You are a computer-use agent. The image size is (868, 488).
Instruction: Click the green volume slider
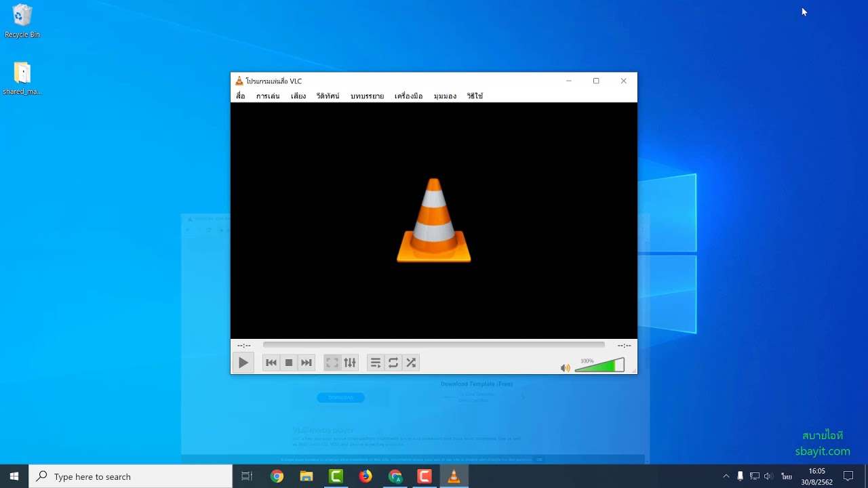[599, 365]
